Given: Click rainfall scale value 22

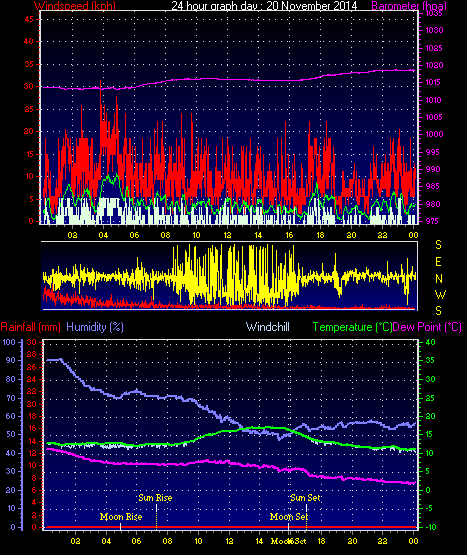Looking at the screenshot, I should pos(32,391).
